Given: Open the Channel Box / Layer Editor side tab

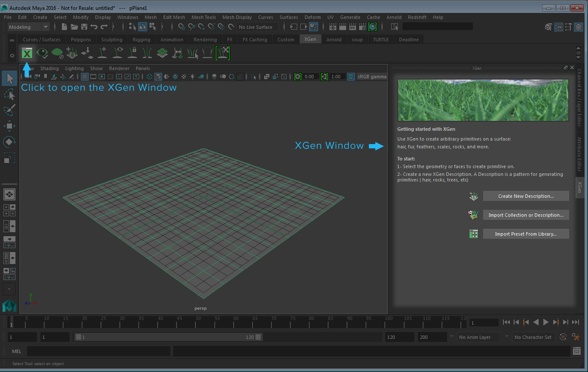Looking at the screenshot, I should (579, 98).
